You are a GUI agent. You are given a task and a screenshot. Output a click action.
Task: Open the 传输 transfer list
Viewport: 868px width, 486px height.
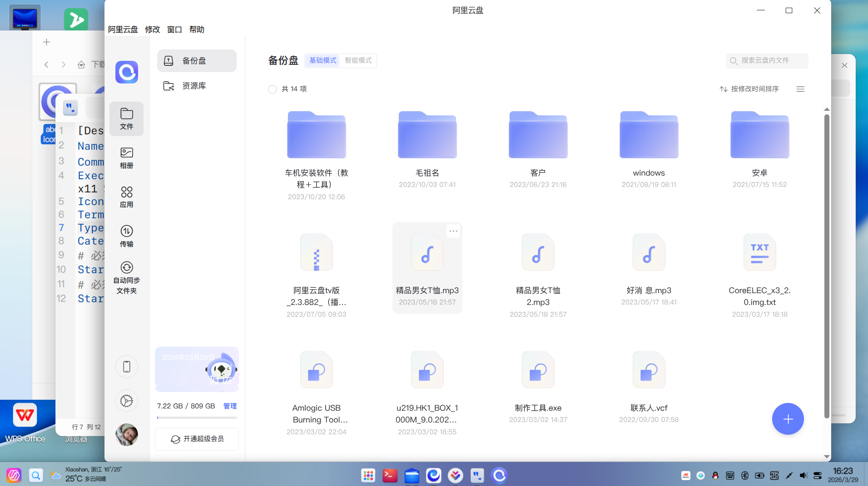126,235
